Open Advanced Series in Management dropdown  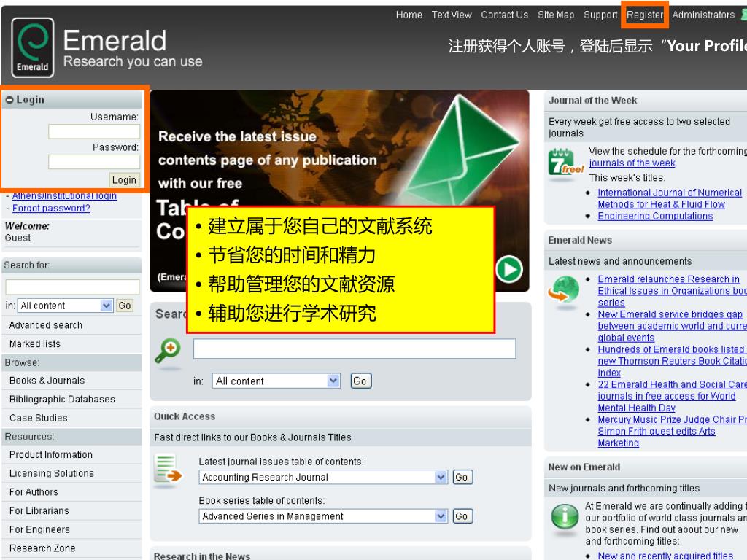[323, 516]
